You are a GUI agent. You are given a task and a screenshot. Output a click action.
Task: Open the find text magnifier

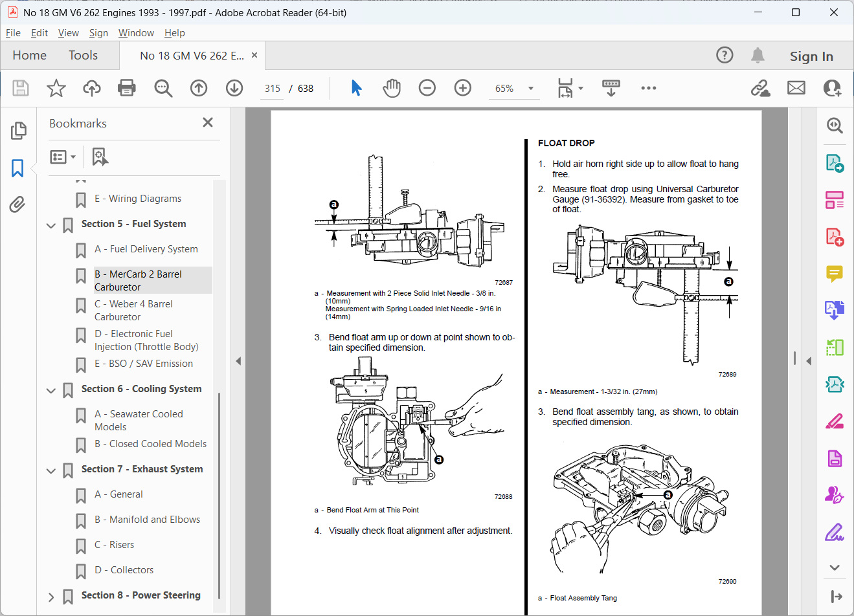pos(163,88)
